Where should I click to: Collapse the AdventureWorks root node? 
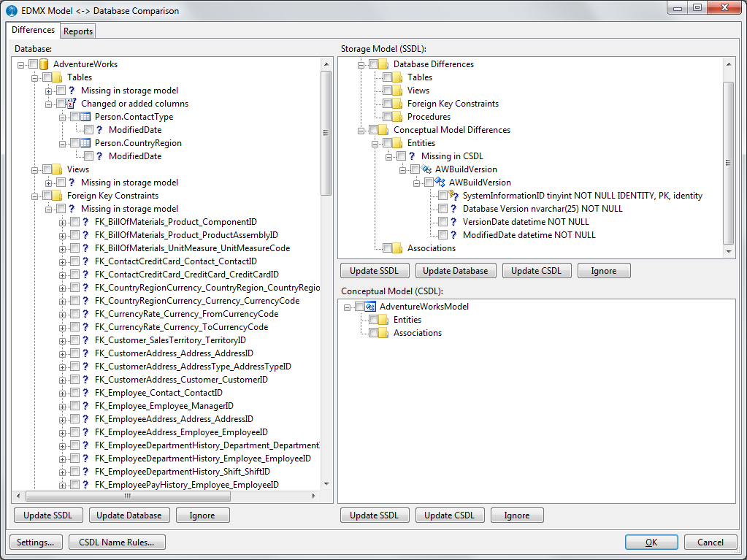click(x=21, y=64)
